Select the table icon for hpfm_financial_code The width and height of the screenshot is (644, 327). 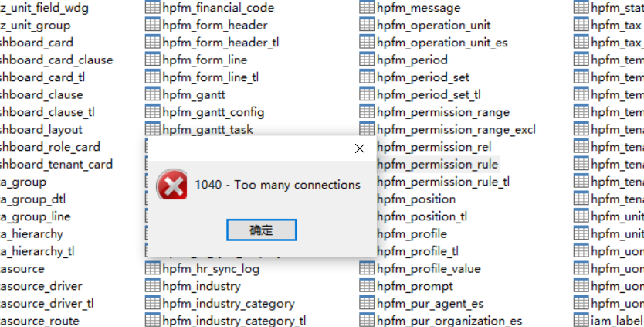(153, 8)
